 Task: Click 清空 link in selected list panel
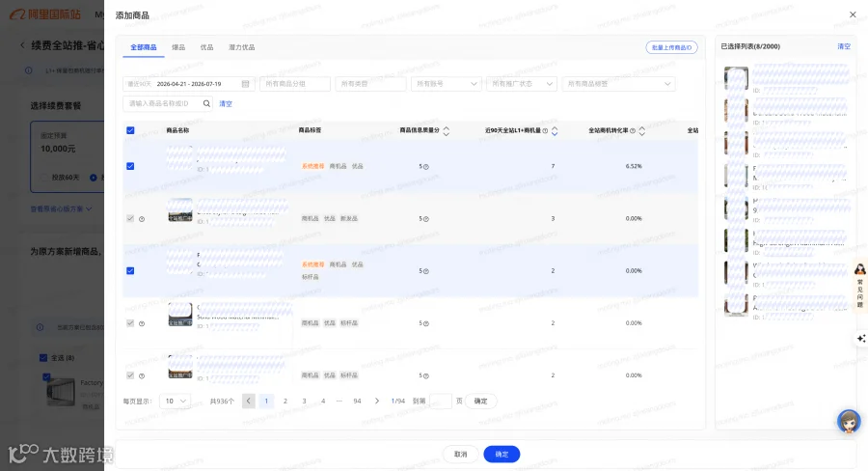[x=844, y=46]
